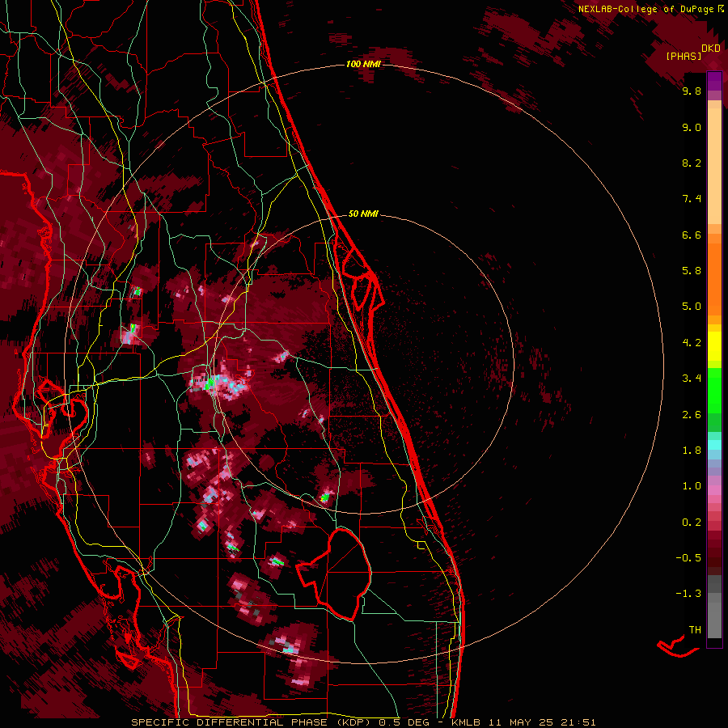This screenshot has height=728, width=728.
Task: Click the 1.8 value on the scale
Action: click(x=692, y=451)
